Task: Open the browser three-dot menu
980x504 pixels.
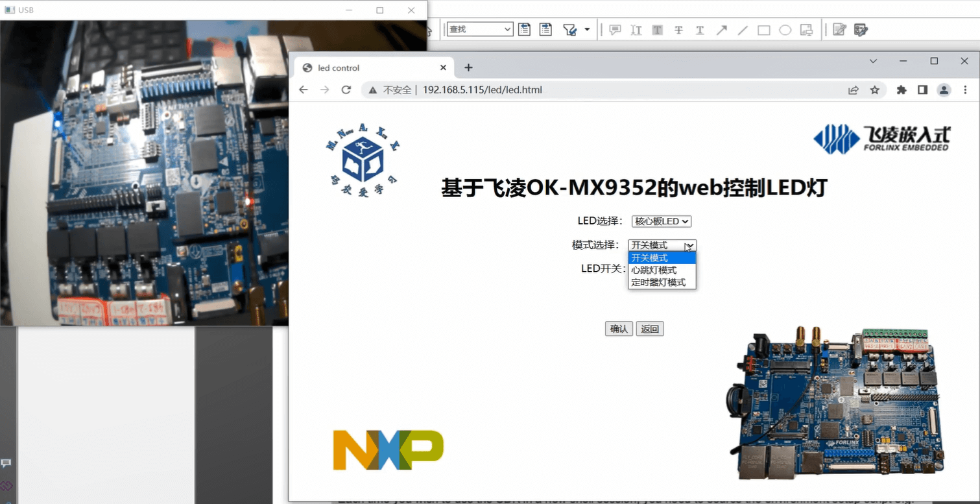Action: 966,90
